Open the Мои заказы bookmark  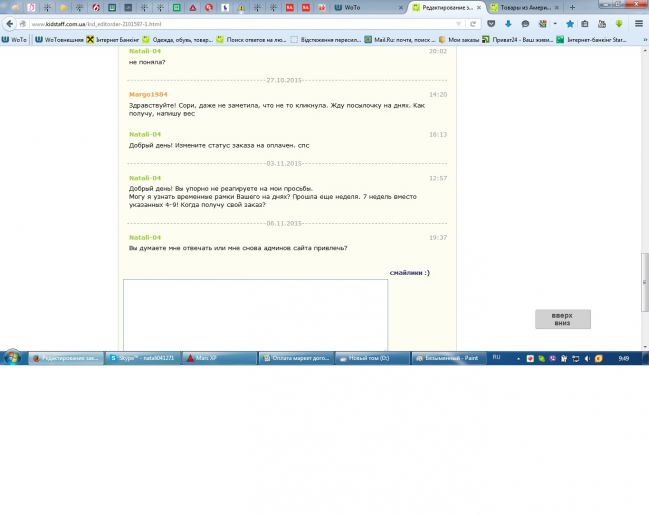pyautogui.click(x=458, y=40)
